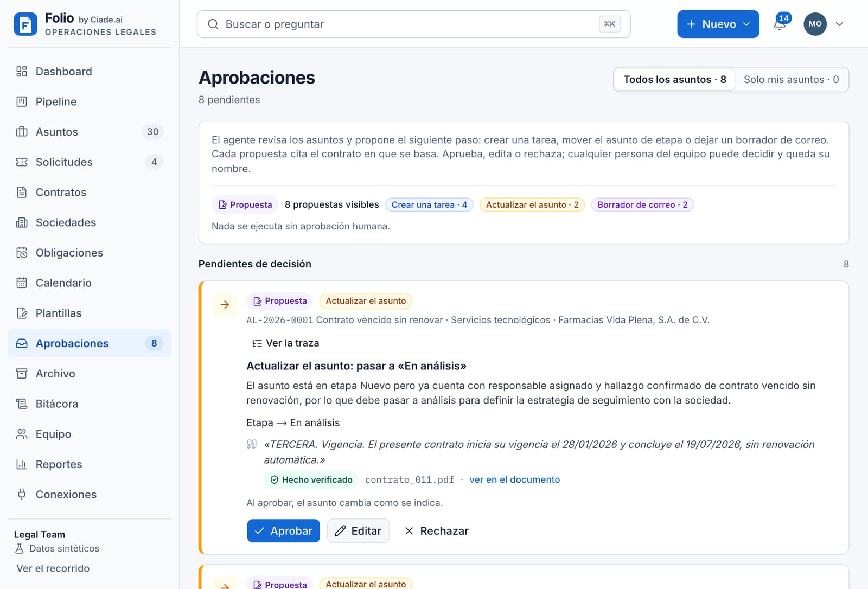Click Ver el recorrido link

53,568
